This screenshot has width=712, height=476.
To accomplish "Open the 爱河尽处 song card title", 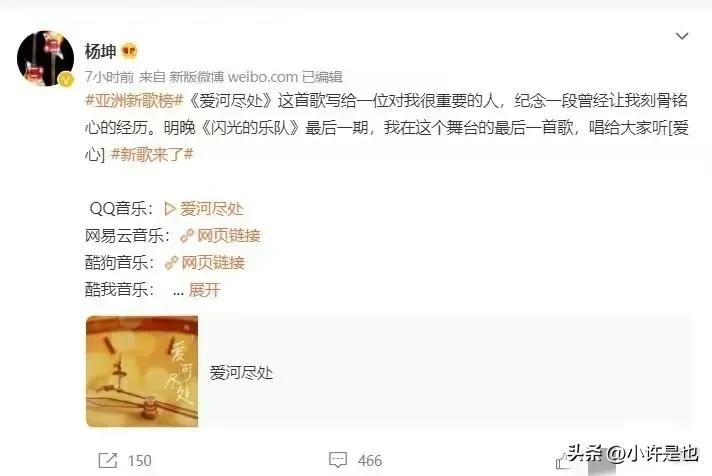I will (241, 373).
